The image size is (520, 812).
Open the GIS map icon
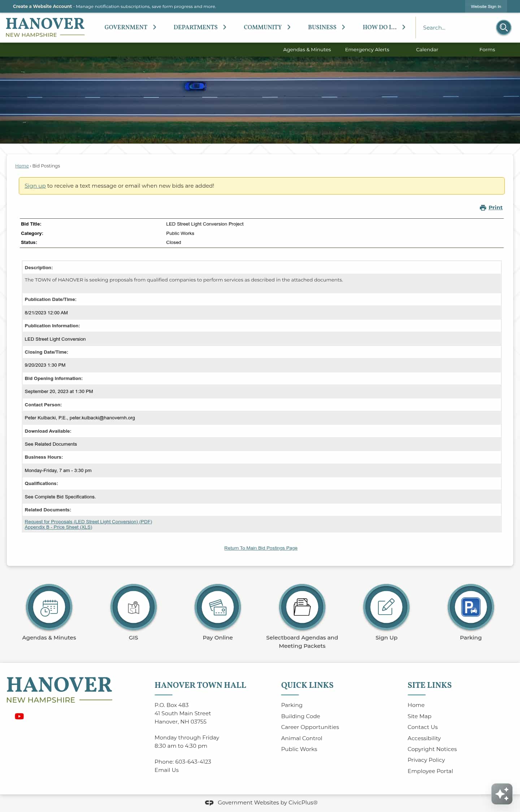(x=133, y=607)
